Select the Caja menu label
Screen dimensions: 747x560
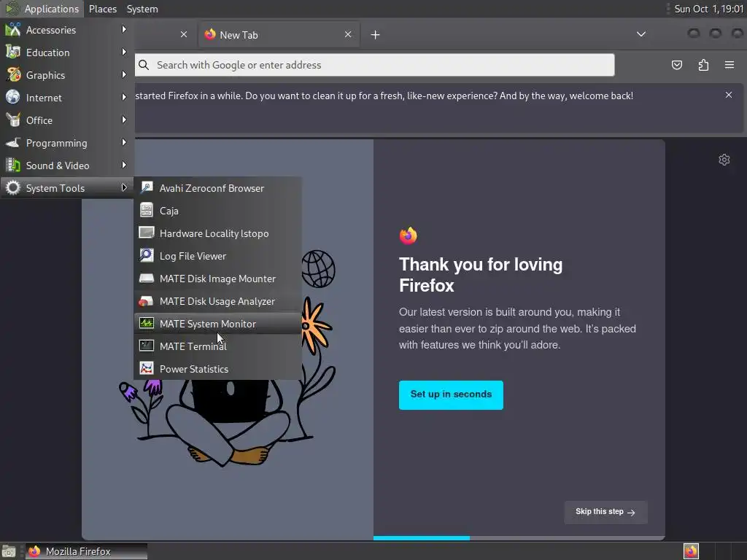click(169, 211)
